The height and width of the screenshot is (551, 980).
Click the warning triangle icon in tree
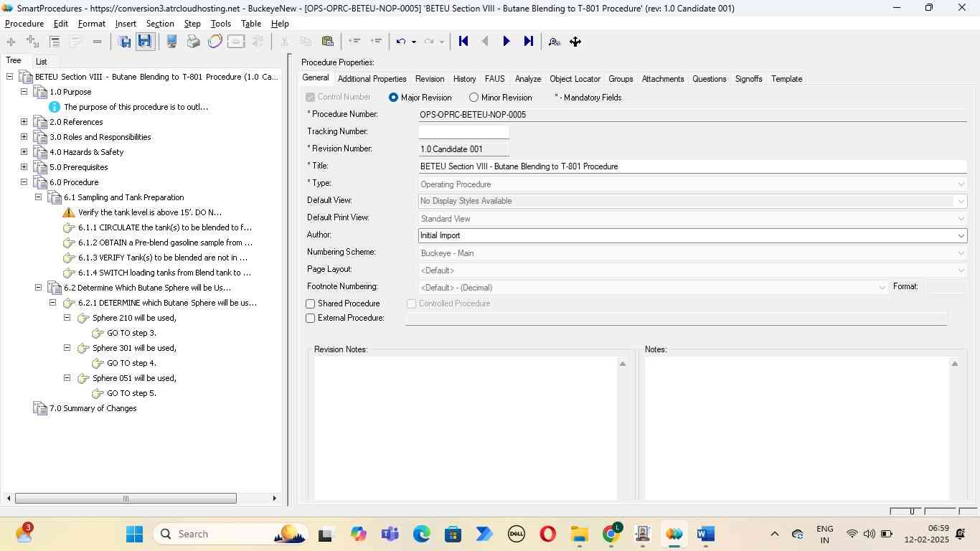click(x=69, y=212)
